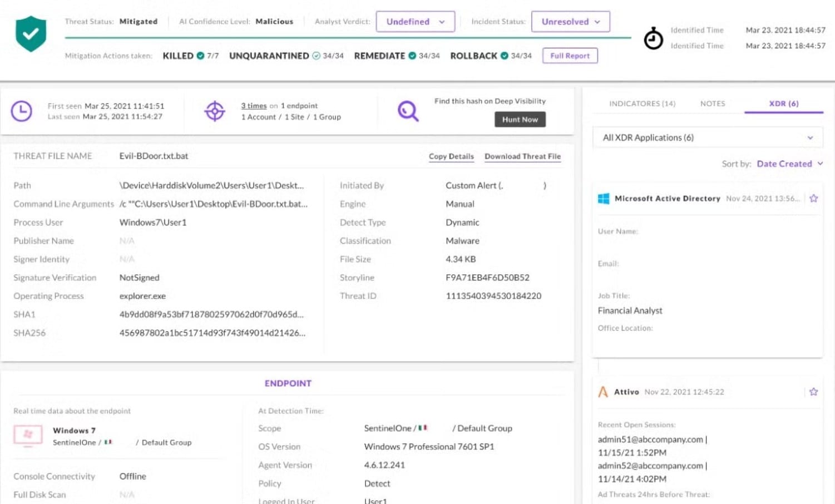Toggle the favorite star on Microsoft Active Directory card

(x=814, y=197)
